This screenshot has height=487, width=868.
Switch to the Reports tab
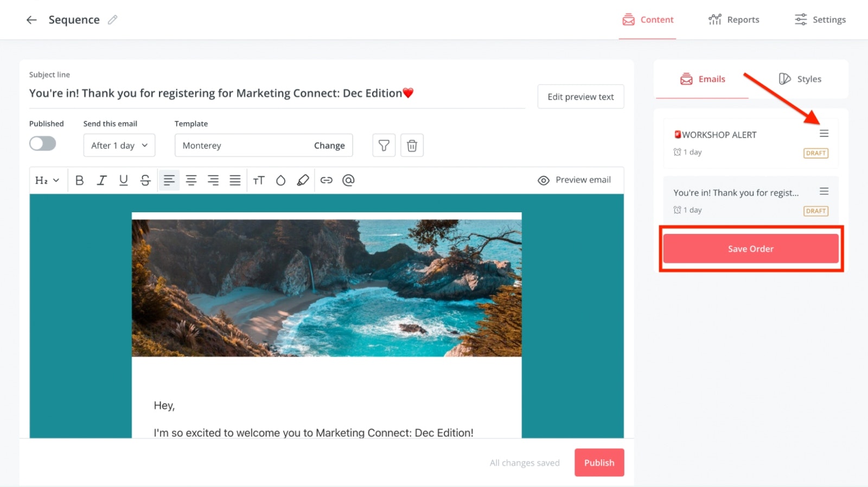[733, 20]
